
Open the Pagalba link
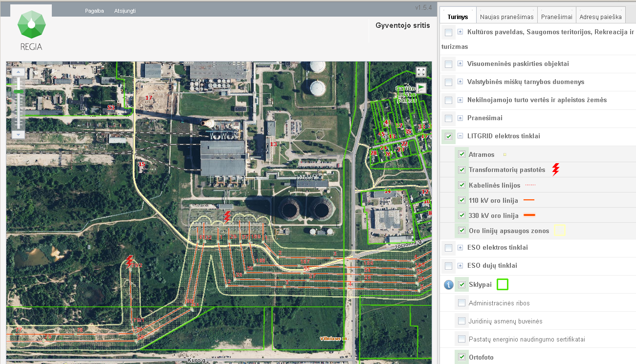click(x=94, y=11)
